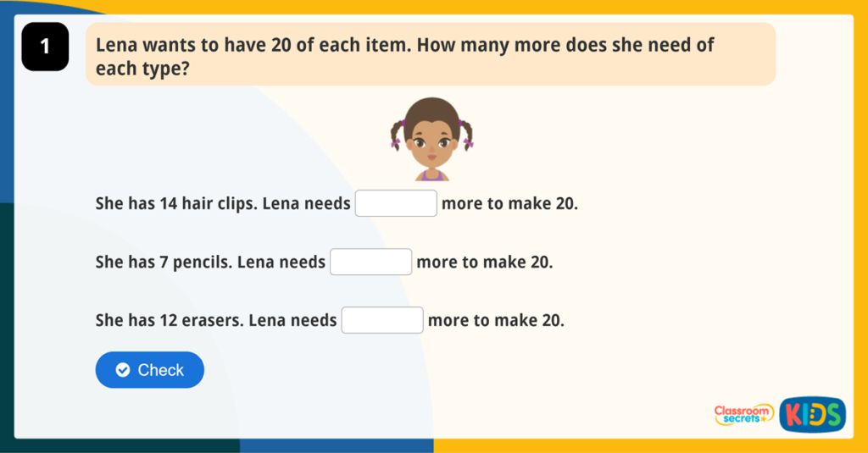868x453 pixels.
Task: Focus the hair clips answer box
Action: pos(396,204)
